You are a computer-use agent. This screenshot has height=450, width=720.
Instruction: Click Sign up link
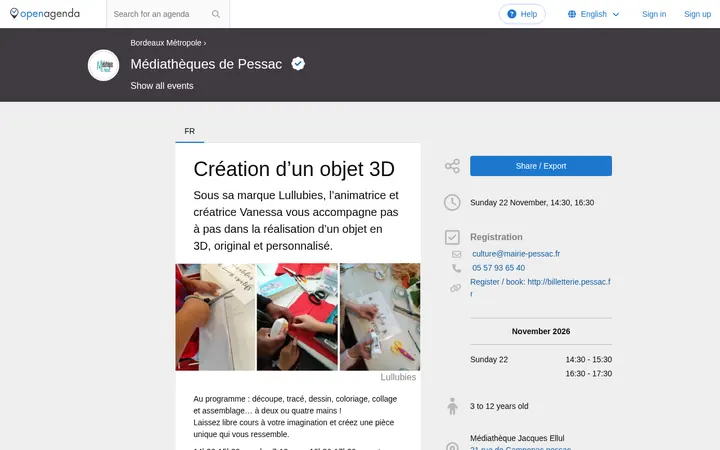[697, 14]
